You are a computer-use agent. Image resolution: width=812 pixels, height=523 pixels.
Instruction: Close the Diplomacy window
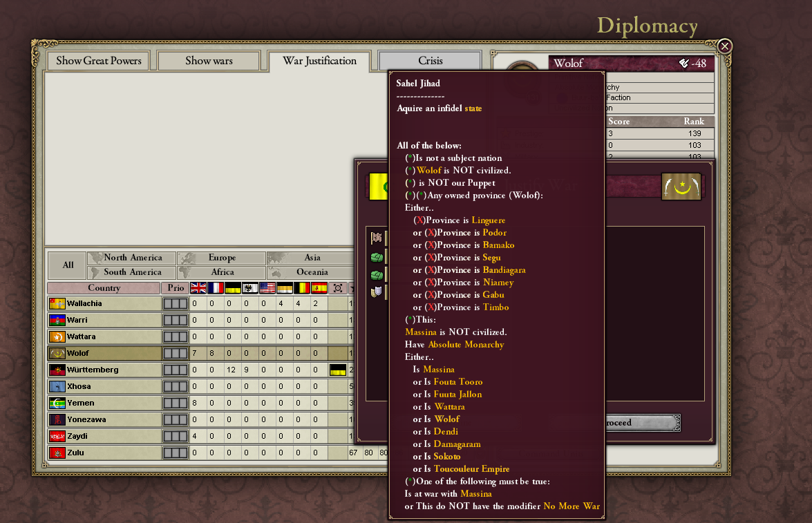click(724, 46)
